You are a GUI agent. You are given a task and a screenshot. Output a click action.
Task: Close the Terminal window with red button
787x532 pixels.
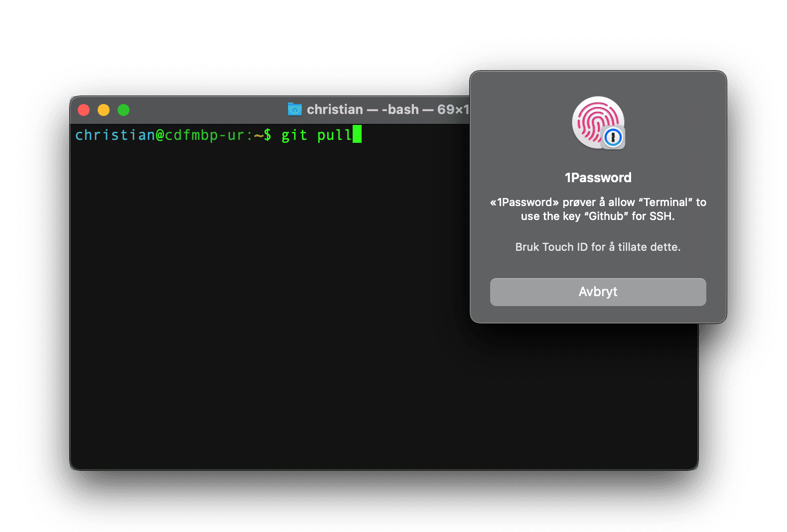(84, 110)
